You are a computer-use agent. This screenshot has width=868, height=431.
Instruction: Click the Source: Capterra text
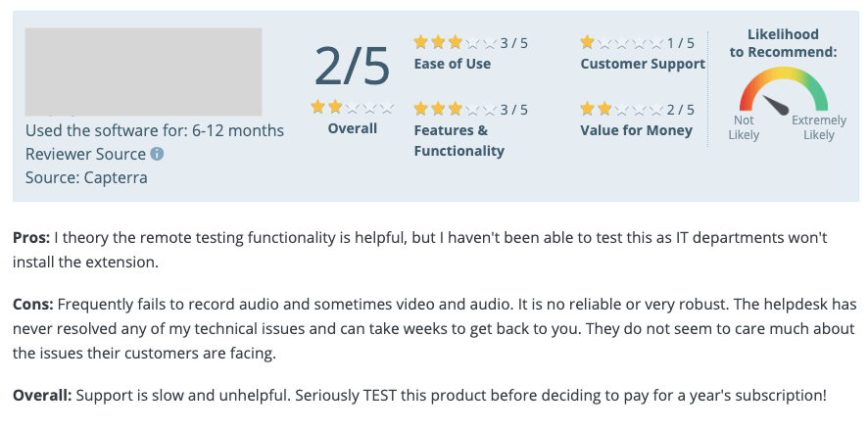click(x=86, y=177)
